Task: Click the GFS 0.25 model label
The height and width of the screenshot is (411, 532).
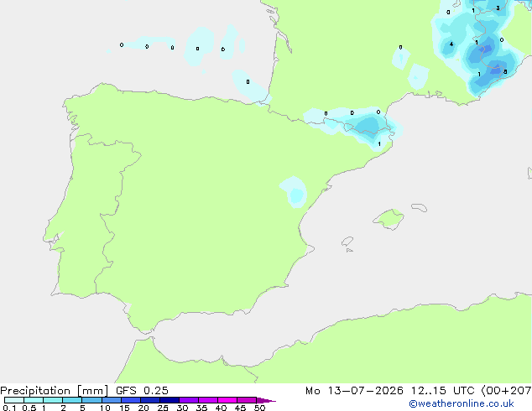Action: 142,391
